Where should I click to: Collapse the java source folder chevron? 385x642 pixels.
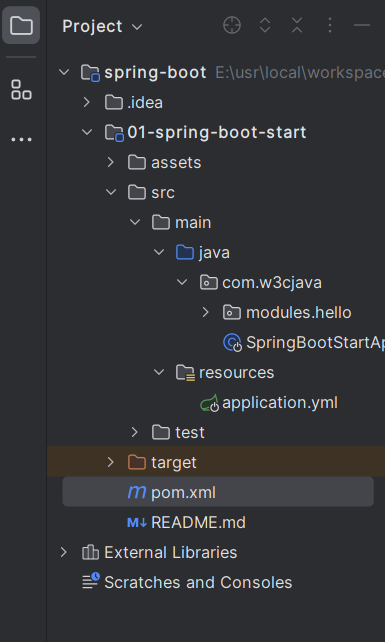click(x=159, y=253)
